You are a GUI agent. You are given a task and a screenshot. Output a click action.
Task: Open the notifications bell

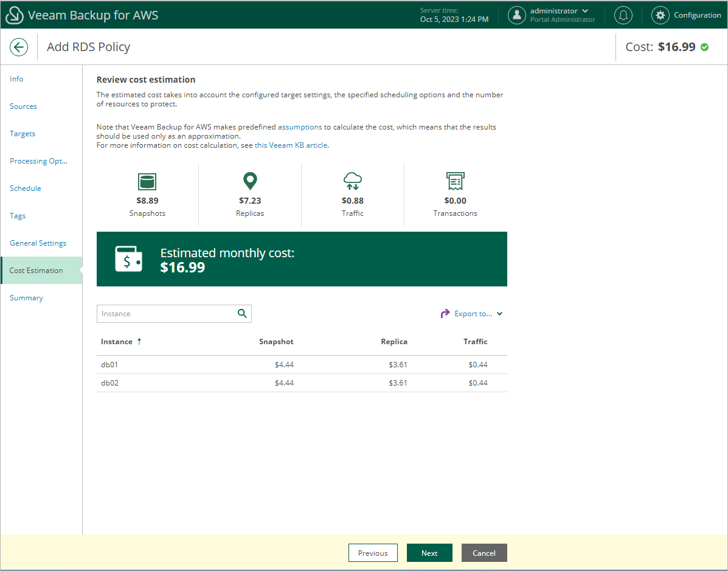coord(623,15)
